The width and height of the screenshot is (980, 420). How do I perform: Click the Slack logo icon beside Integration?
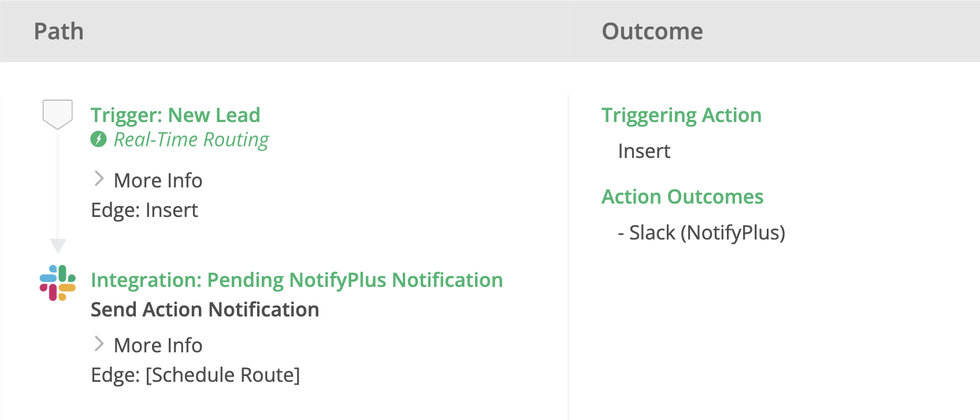tap(57, 283)
